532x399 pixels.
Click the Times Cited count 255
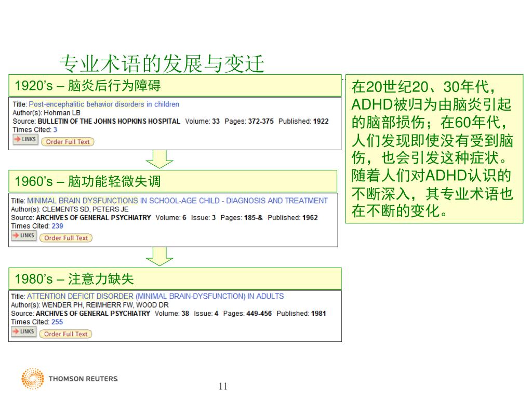point(57,322)
